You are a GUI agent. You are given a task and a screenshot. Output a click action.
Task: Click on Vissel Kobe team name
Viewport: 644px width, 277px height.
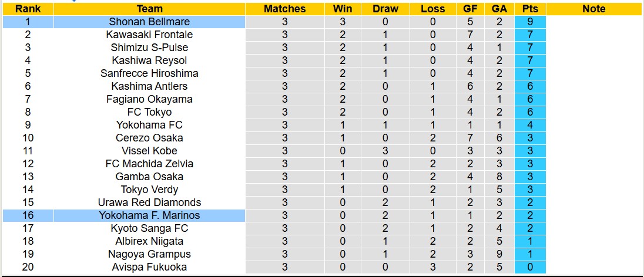coord(149,151)
